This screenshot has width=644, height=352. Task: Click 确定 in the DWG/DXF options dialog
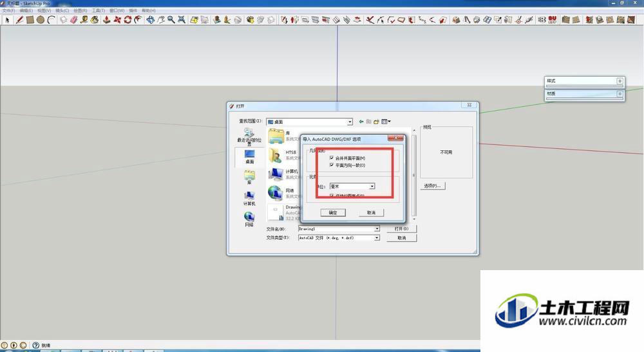333,213
